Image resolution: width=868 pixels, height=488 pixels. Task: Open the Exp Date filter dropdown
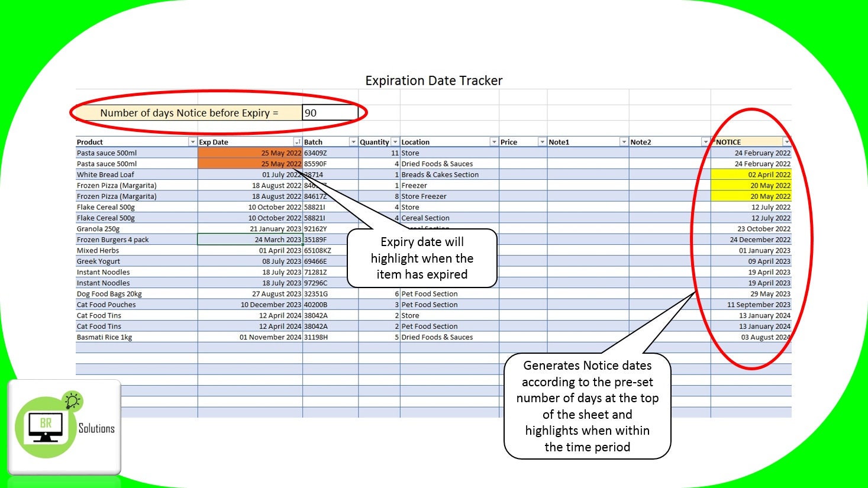[297, 141]
